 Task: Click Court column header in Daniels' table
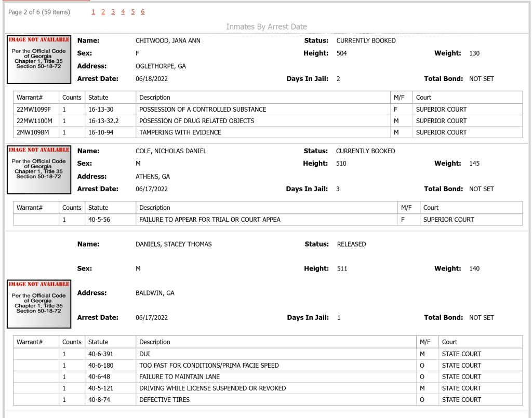coord(449,342)
